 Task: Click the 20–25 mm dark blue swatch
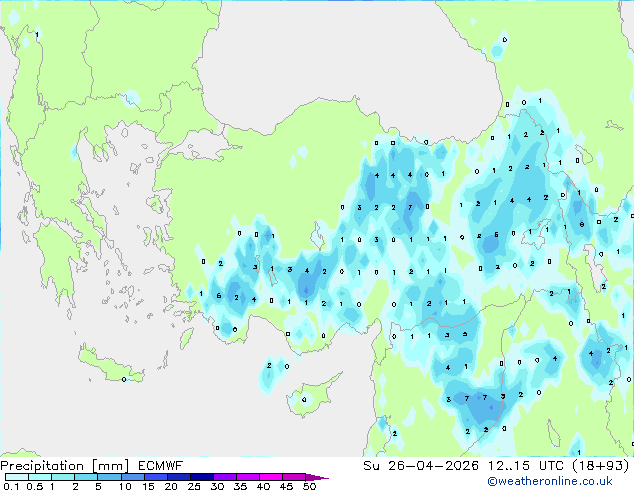179,477
